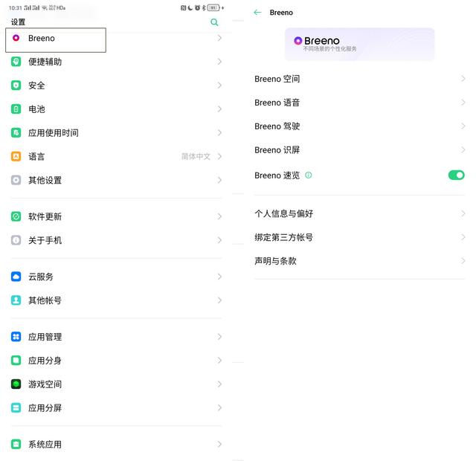This screenshot has width=476, height=461.
Task: Tap the dark green 游戏空间 icon
Action: (16, 384)
